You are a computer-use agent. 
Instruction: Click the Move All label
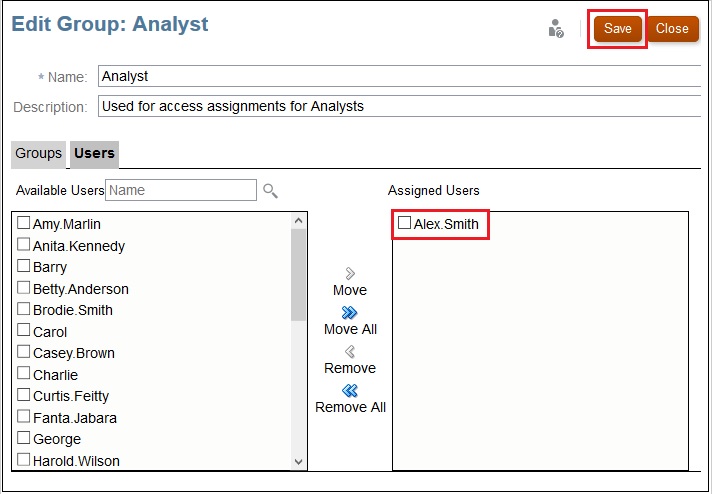click(x=350, y=329)
